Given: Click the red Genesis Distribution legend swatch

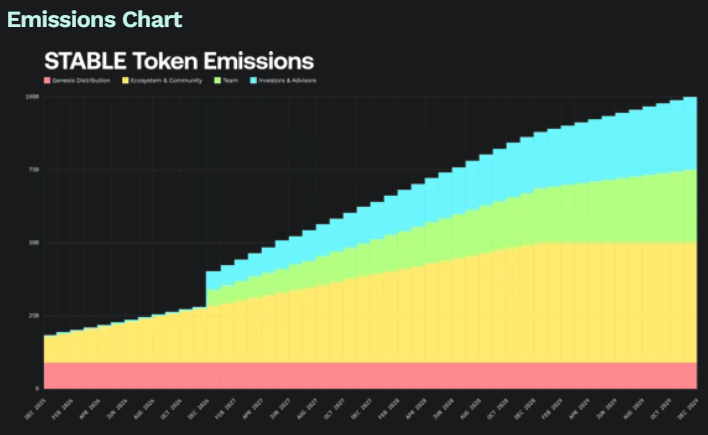Looking at the screenshot, I should (x=46, y=80).
